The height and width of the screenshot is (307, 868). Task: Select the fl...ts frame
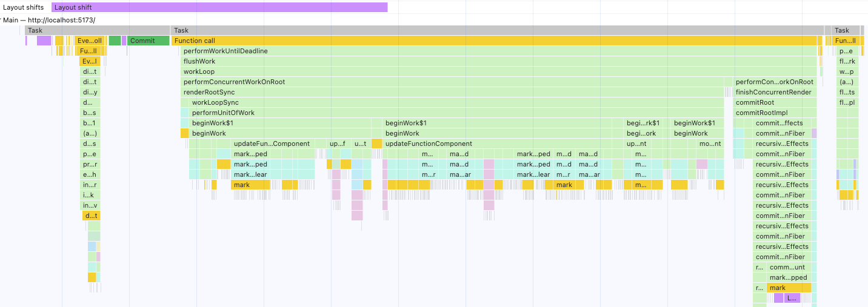pyautogui.click(x=847, y=92)
